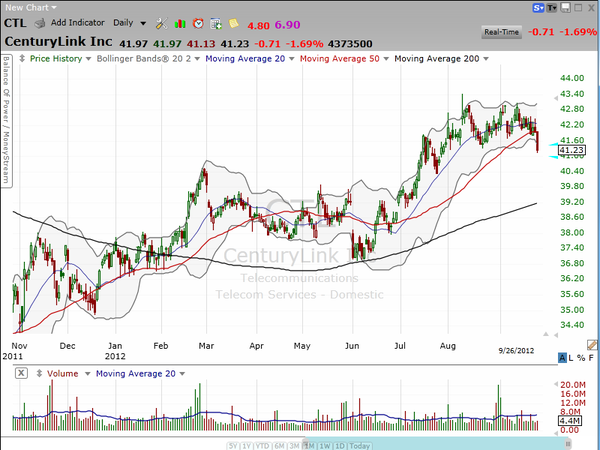Click the small triangle beside 20.0M volume
600x450 pixels.
(556, 384)
